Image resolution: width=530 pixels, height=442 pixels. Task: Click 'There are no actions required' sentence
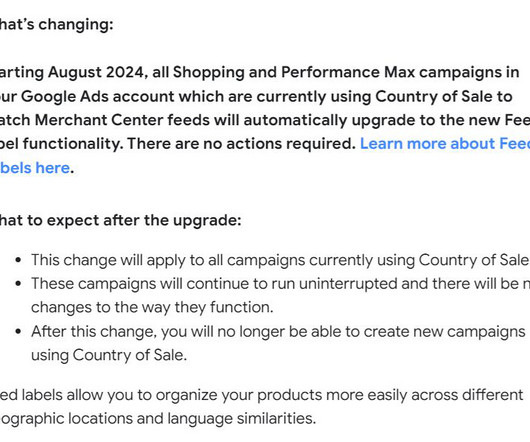(240, 144)
